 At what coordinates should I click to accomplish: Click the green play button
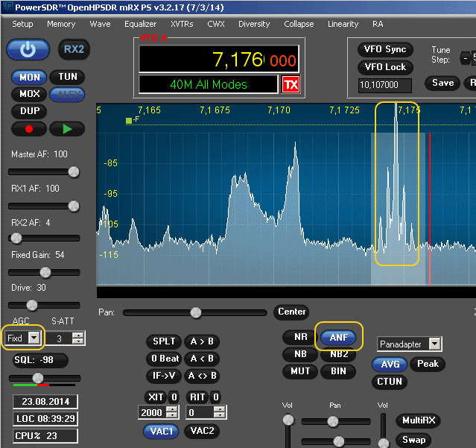pos(67,129)
